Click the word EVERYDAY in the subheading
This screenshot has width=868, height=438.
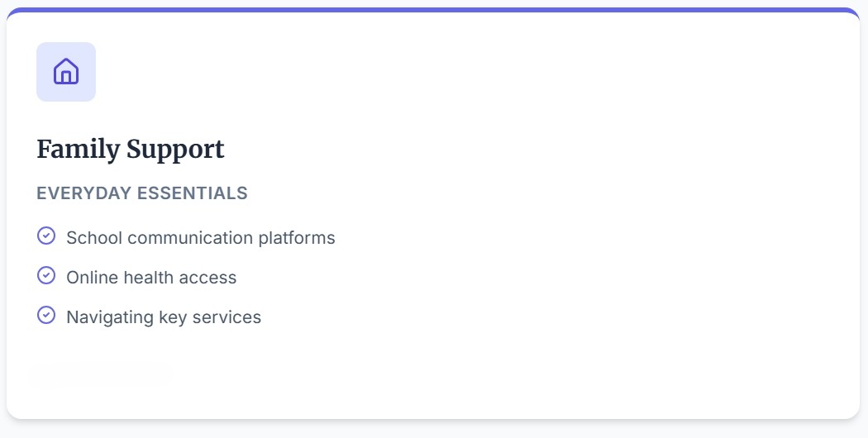coord(83,193)
